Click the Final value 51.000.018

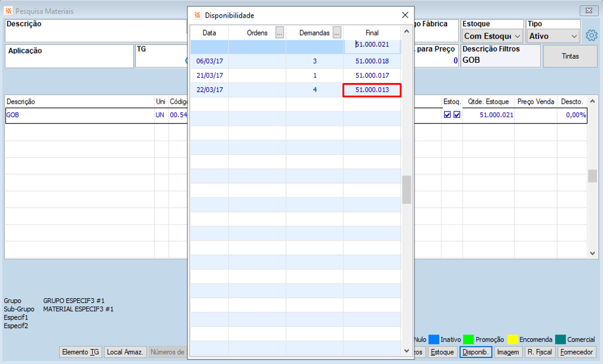point(372,61)
